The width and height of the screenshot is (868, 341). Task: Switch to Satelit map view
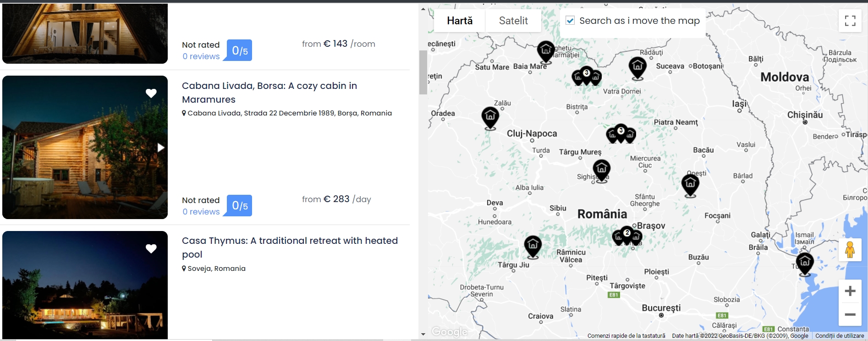tap(513, 21)
